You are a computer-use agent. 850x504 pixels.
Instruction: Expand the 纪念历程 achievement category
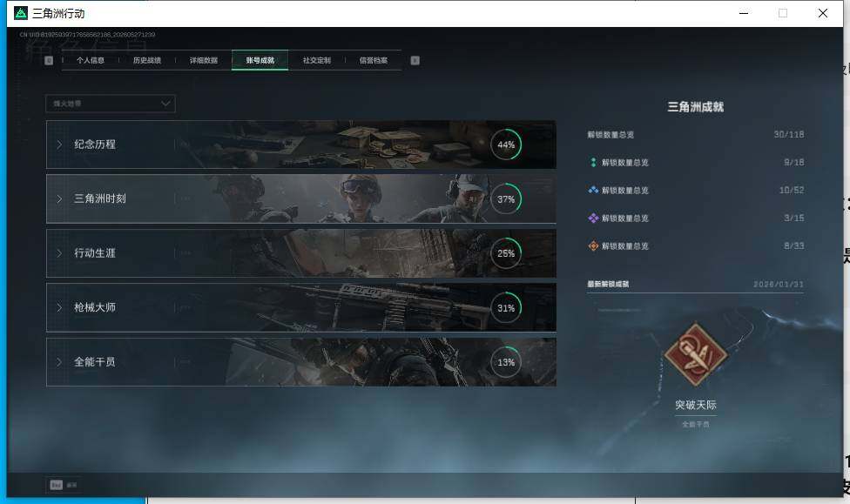tap(300, 144)
